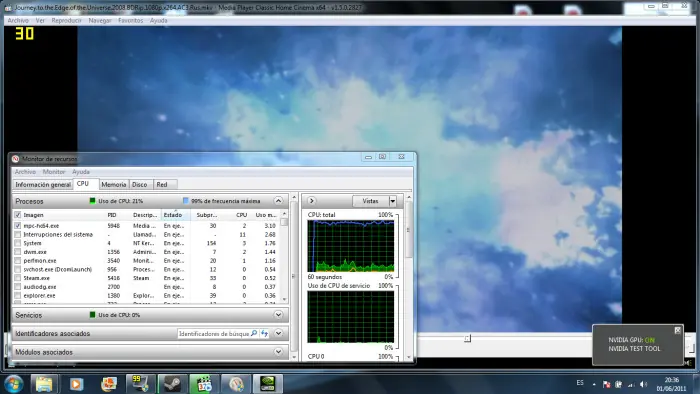Click the Identificadores de búsqueda input field

pos(213,333)
